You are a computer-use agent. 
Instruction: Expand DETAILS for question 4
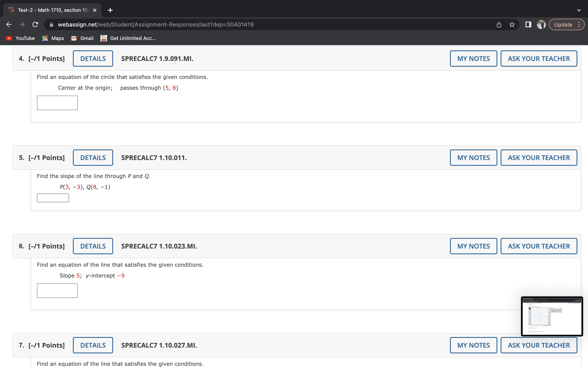[93, 59]
